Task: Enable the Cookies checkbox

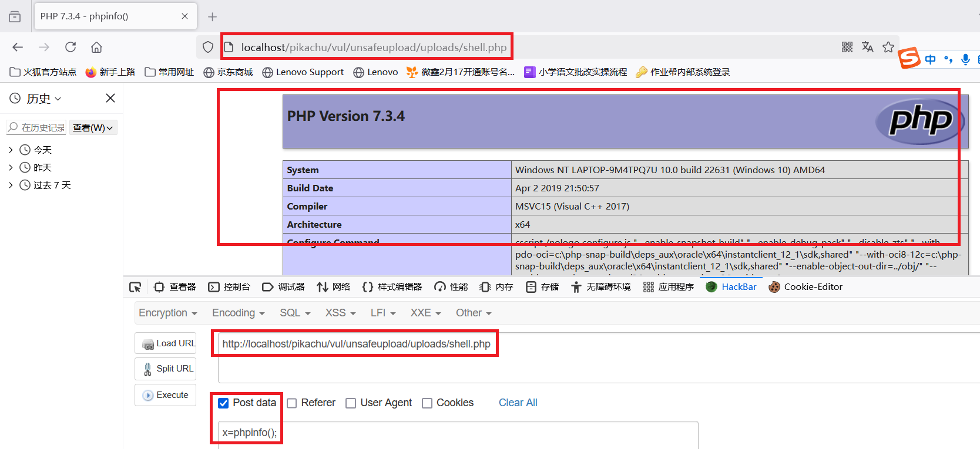Action: tap(427, 403)
